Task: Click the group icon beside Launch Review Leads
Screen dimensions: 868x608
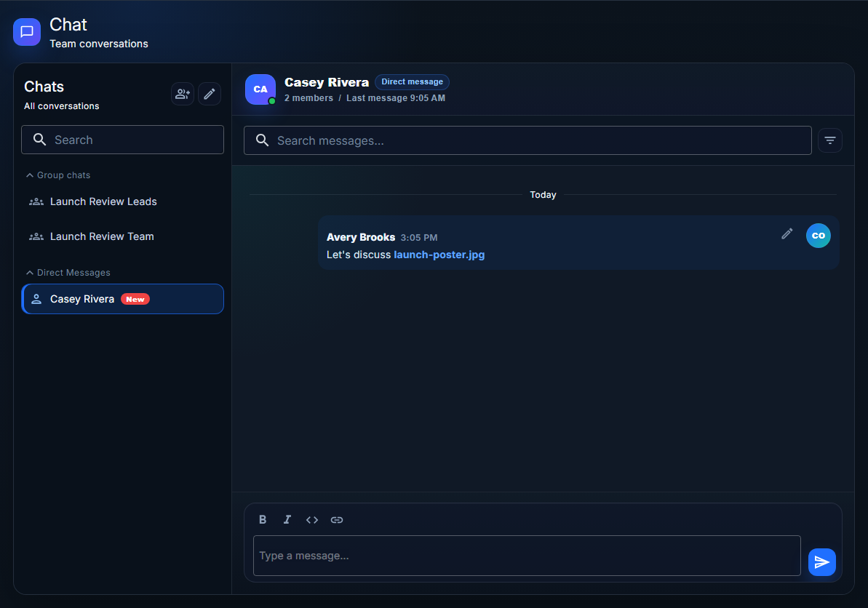Action: tap(36, 202)
